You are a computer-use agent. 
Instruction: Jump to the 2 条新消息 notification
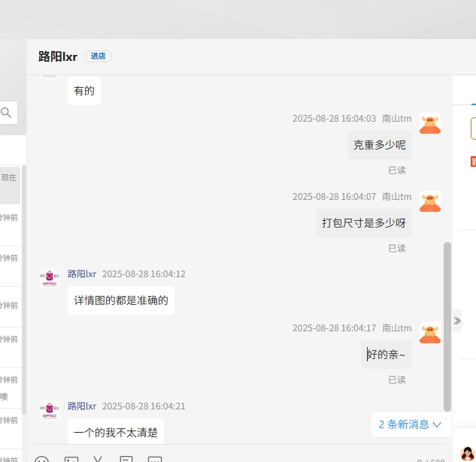click(x=410, y=424)
